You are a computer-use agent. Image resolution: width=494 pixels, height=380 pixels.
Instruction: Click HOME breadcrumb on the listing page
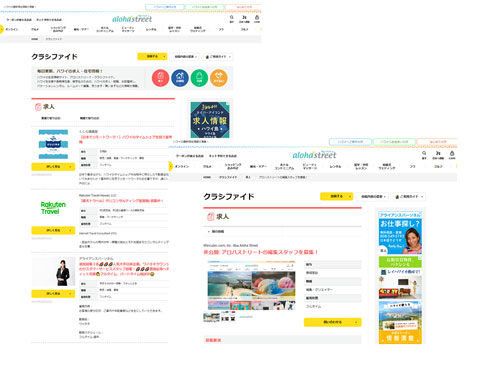[35, 39]
